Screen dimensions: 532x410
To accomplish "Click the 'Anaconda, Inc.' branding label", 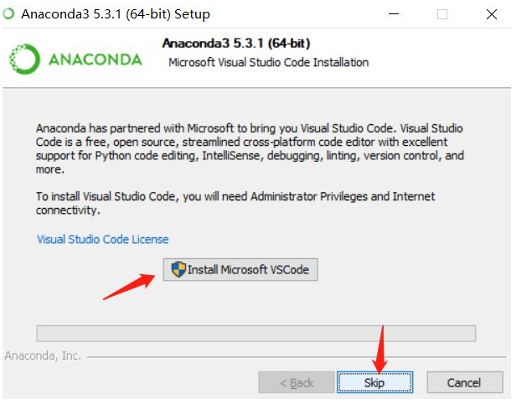I will tap(43, 356).
